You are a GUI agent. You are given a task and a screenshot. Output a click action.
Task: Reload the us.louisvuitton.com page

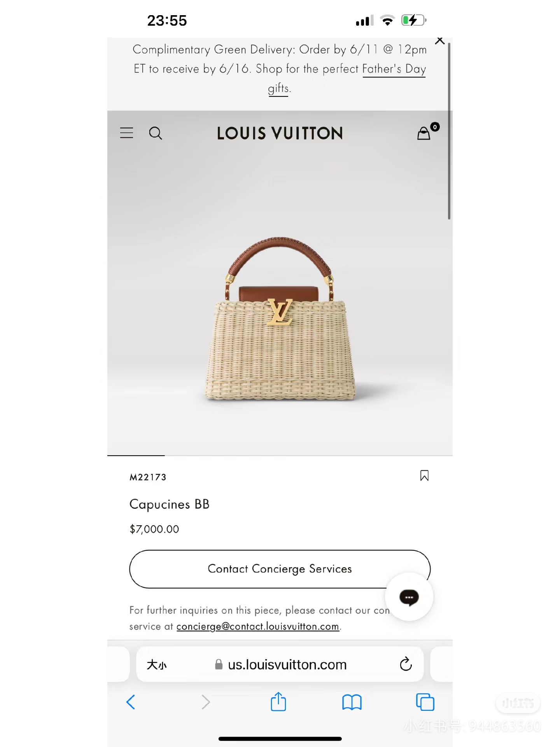tap(406, 664)
